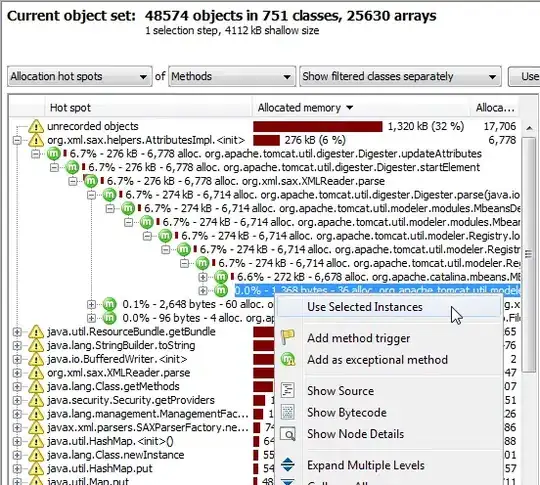Image resolution: width=540 pixels, height=485 pixels.
Task: Click the green icon beside Add as exceptional method
Action: 287,359
